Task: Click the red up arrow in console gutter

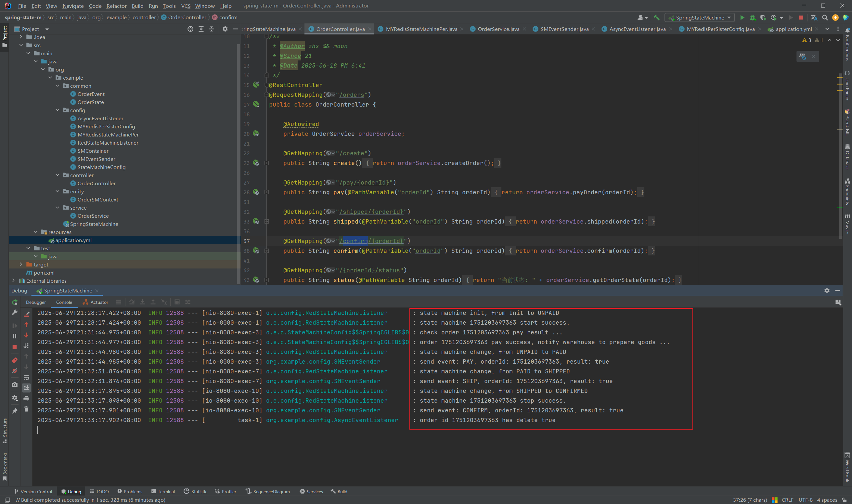Action: click(27, 325)
